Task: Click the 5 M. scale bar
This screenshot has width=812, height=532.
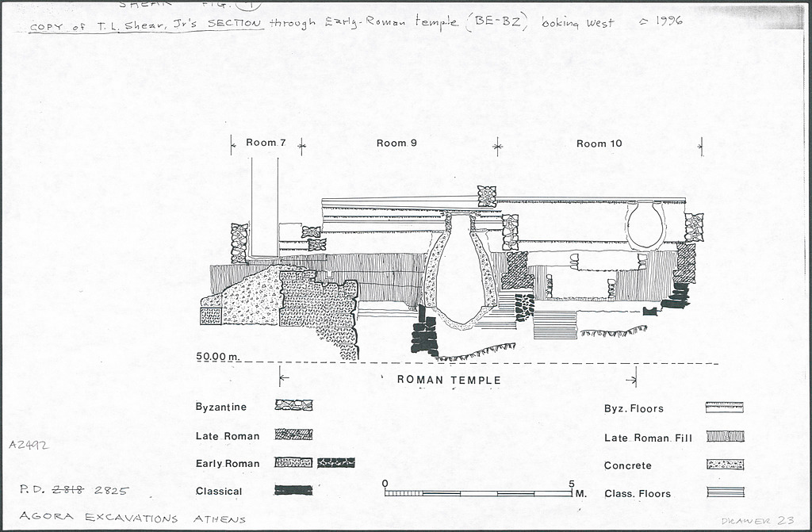Action: click(x=478, y=492)
